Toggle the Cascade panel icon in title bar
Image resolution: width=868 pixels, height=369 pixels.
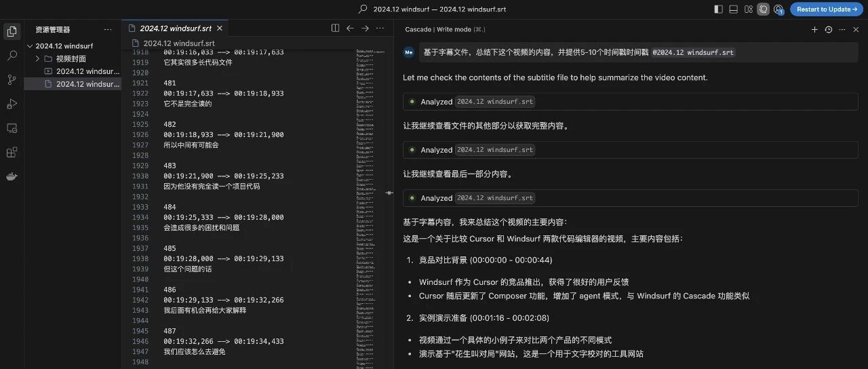(x=764, y=9)
